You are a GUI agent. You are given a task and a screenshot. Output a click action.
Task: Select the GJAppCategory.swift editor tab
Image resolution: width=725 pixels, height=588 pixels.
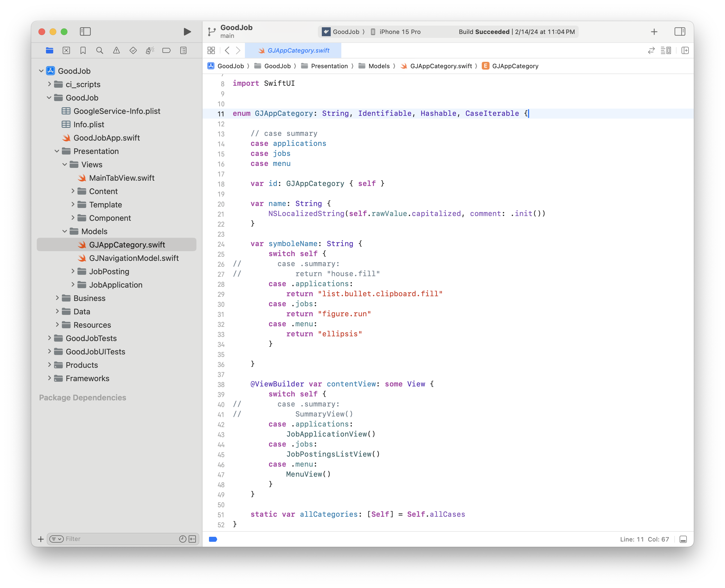pos(293,50)
